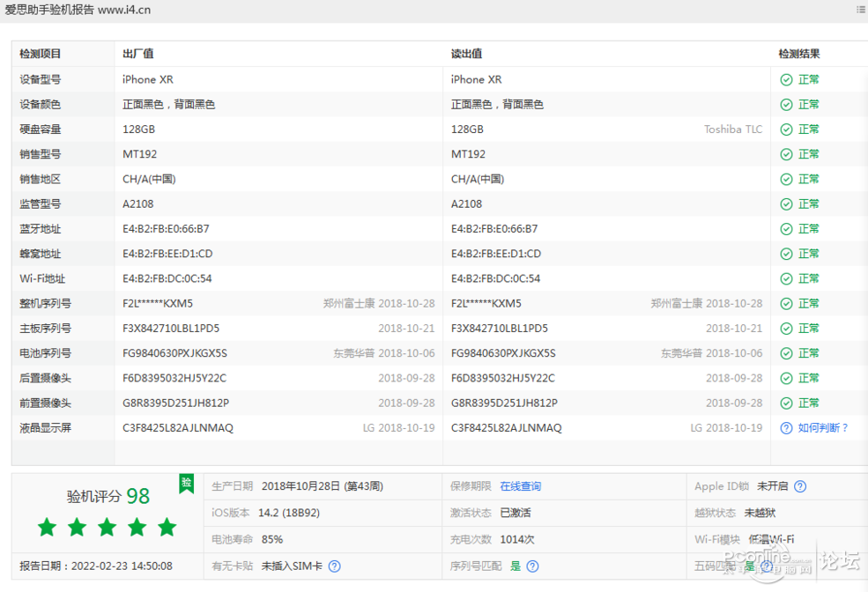The image size is (868, 592).
Task: Click the green check icon in 蓝牙地址 row
Action: (x=786, y=229)
